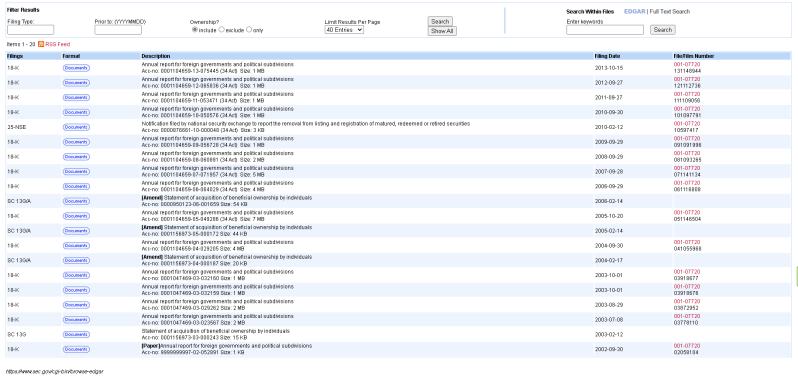Click the Filing Type input field
Image resolution: width=798 pixels, height=379 pixels.
tap(31, 30)
